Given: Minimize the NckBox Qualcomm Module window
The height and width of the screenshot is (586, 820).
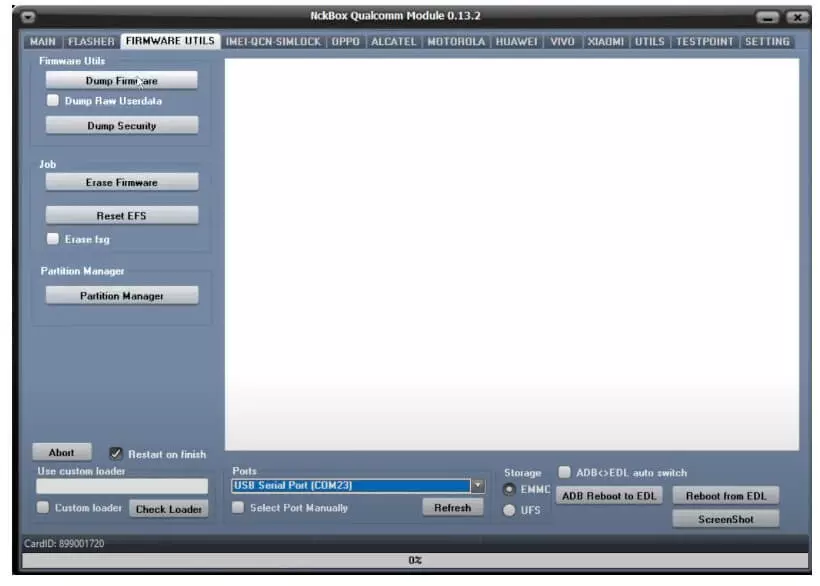Looking at the screenshot, I should 767,17.
